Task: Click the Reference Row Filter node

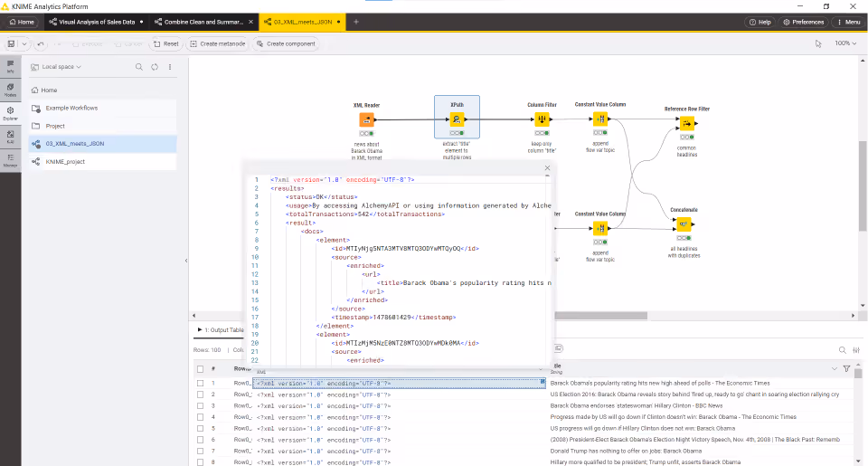Action: (687, 123)
